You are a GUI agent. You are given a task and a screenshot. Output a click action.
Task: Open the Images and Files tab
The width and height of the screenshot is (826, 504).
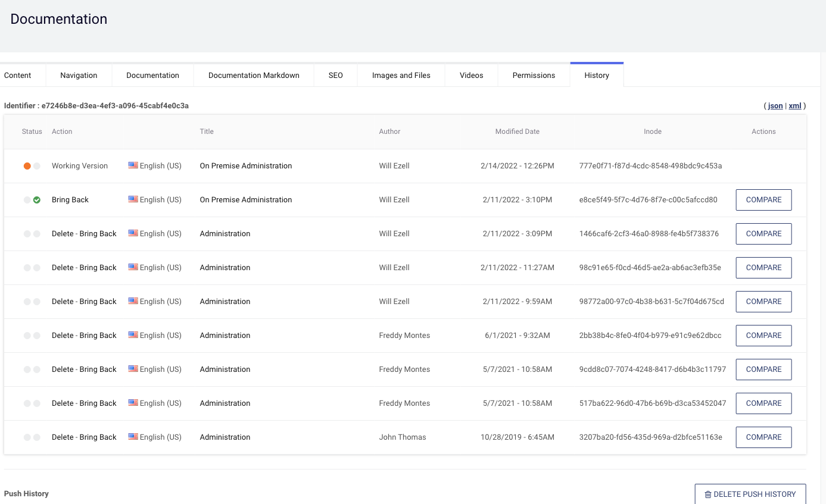pyautogui.click(x=400, y=75)
